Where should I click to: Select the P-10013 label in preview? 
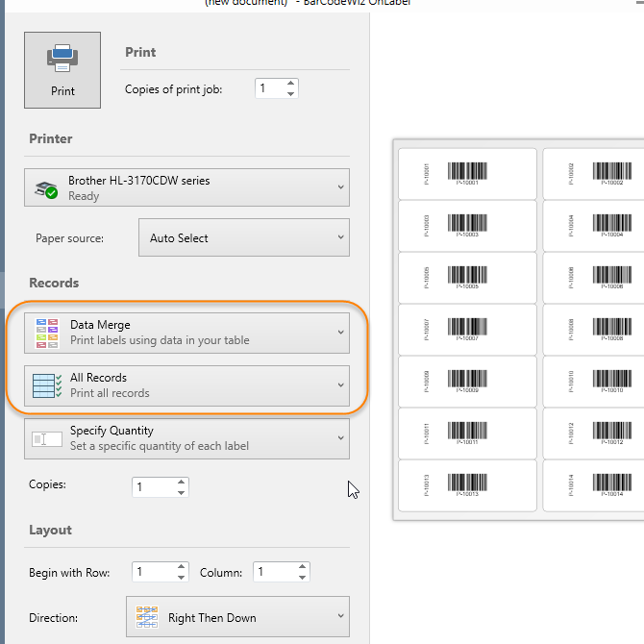[467, 485]
